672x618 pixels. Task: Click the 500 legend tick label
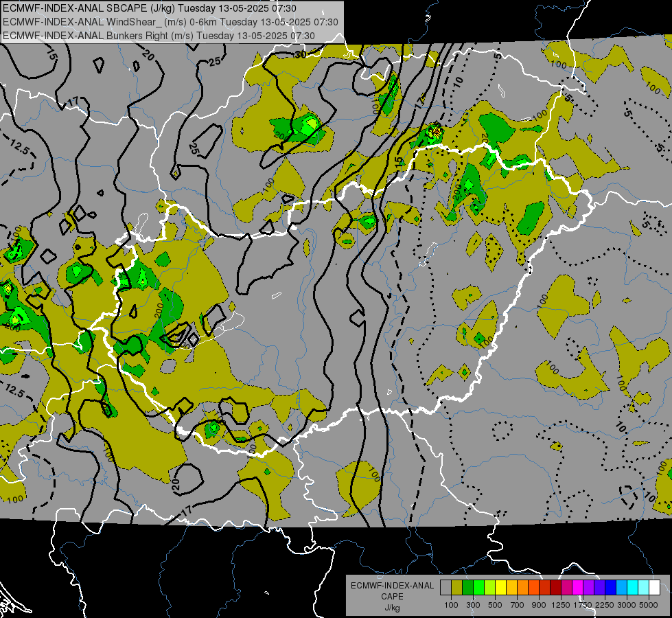(x=495, y=605)
